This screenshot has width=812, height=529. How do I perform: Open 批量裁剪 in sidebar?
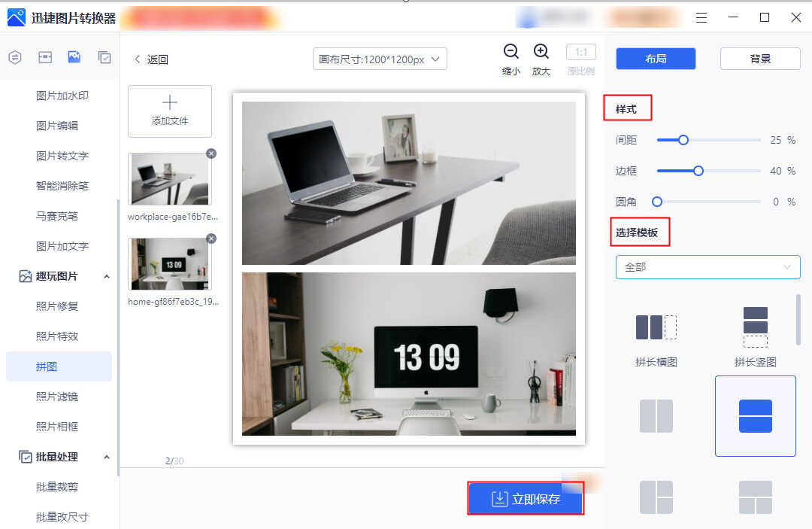click(x=57, y=487)
